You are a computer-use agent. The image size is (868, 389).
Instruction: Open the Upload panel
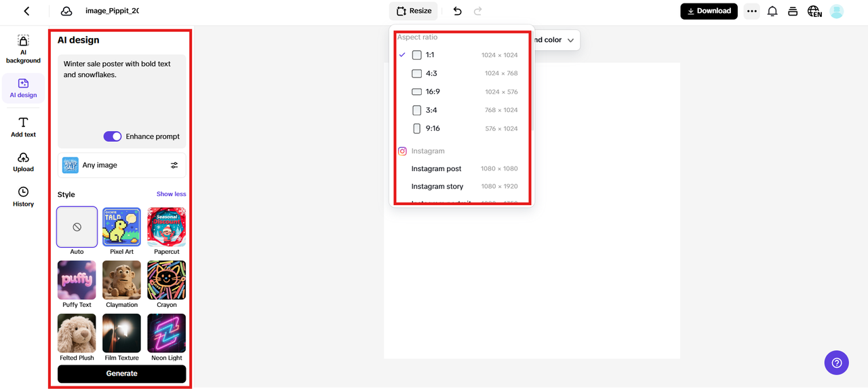pos(23,162)
